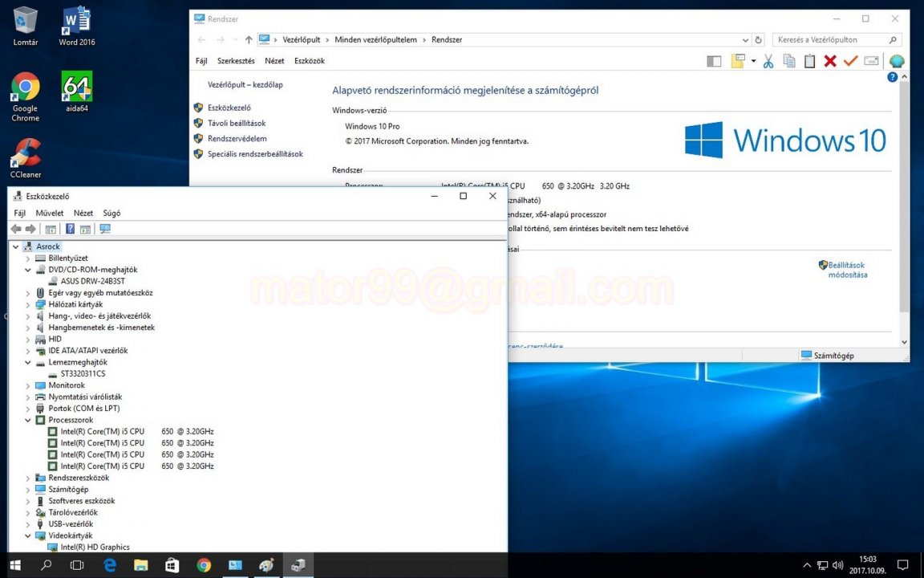Expand the Hálózati kártyák node
Image resolution: width=924 pixels, height=578 pixels.
28,304
